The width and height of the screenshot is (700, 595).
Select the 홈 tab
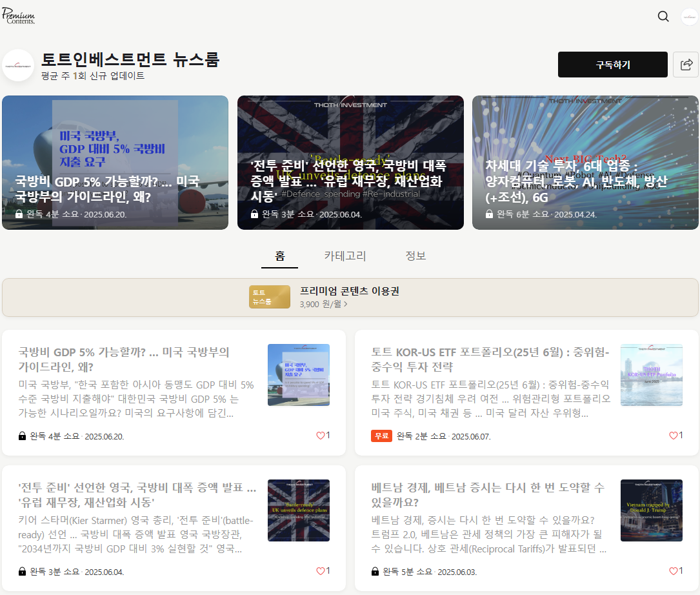(279, 256)
